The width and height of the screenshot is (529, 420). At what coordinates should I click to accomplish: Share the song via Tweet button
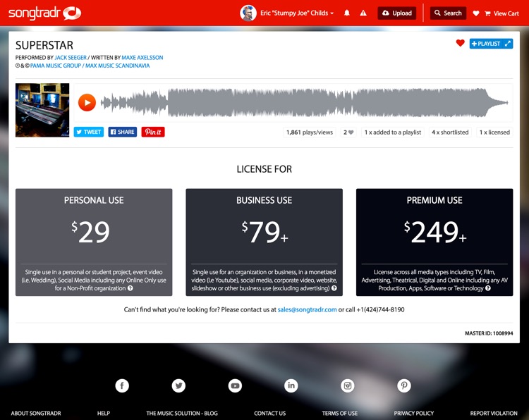pyautogui.click(x=89, y=132)
